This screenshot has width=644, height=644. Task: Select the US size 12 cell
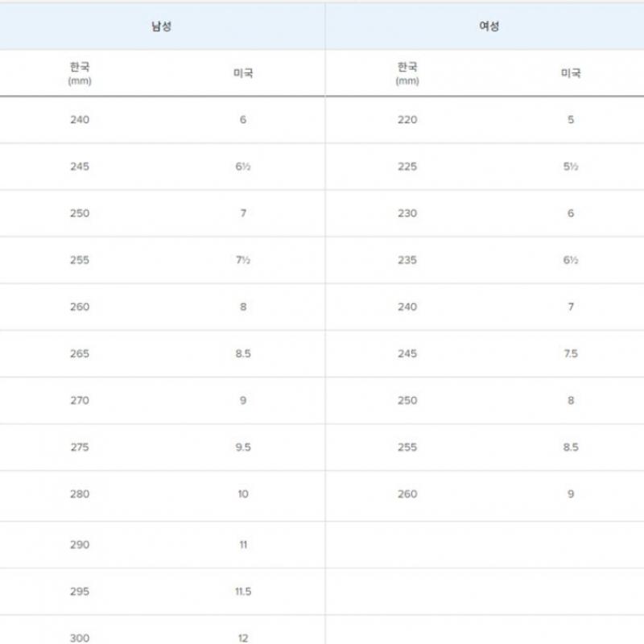pos(243,638)
